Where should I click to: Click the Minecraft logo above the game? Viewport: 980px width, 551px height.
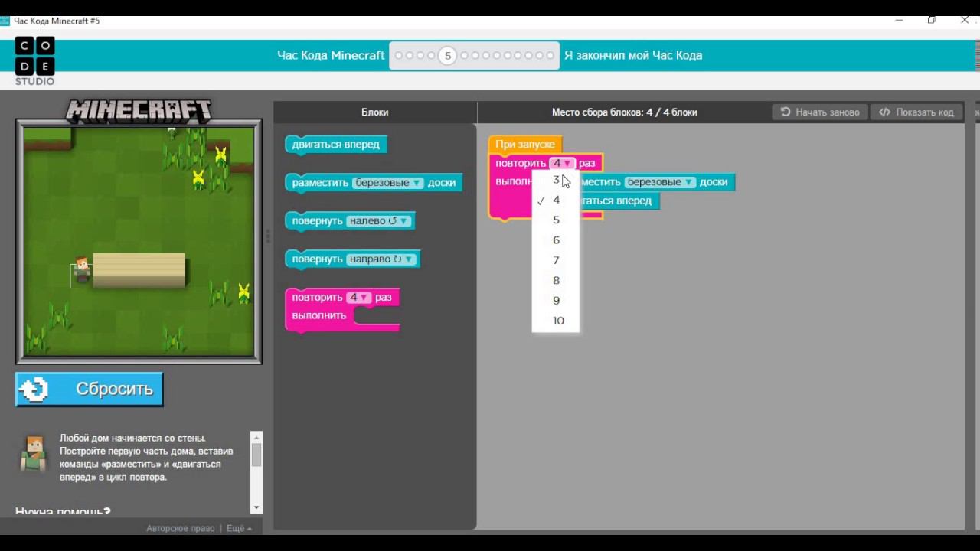click(x=139, y=111)
